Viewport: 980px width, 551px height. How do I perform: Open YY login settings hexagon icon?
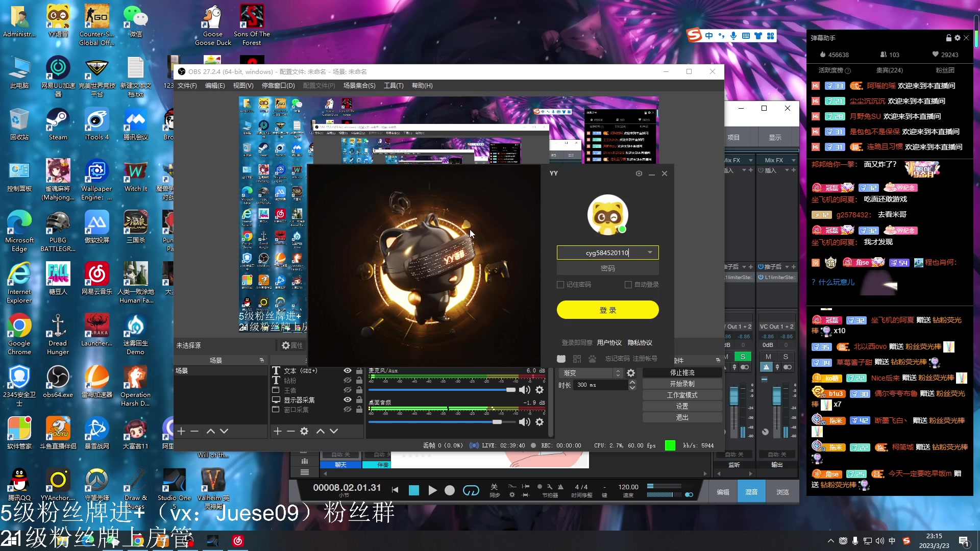point(639,173)
